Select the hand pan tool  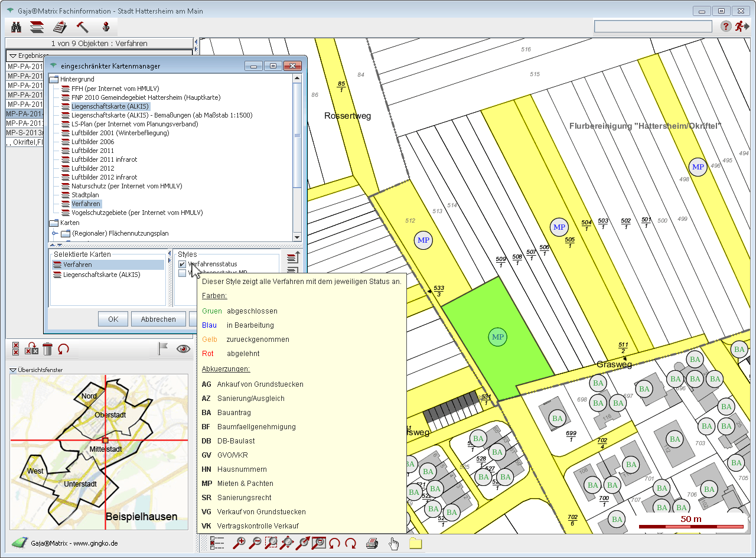tap(394, 543)
